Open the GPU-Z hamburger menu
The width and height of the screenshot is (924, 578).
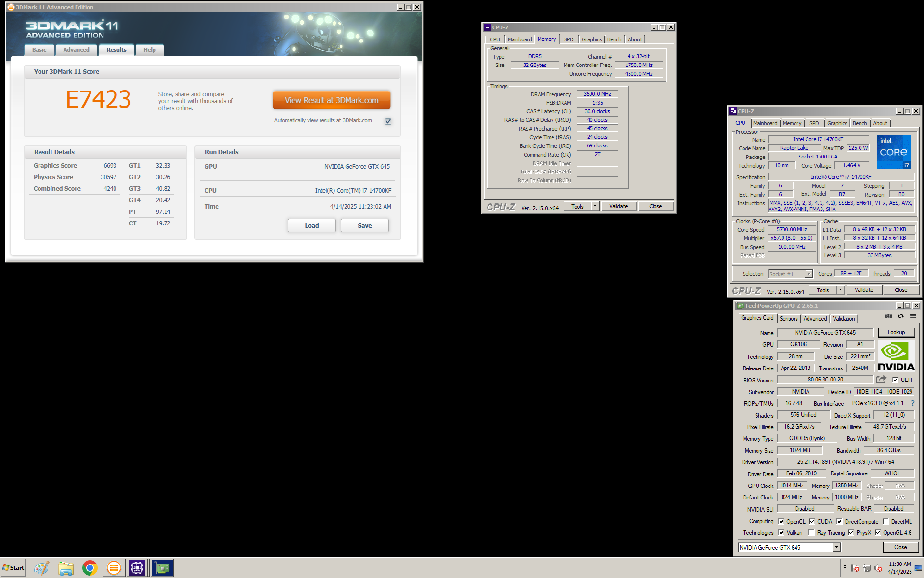[x=913, y=316]
